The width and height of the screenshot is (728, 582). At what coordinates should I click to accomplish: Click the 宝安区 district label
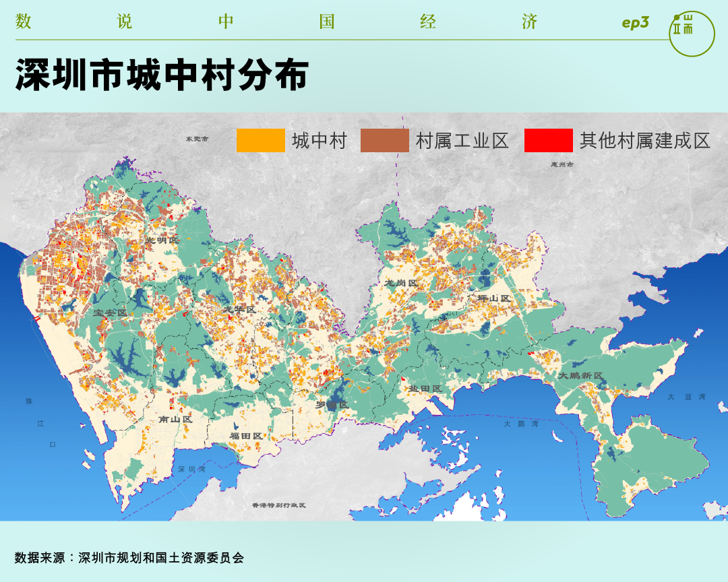tap(110, 313)
